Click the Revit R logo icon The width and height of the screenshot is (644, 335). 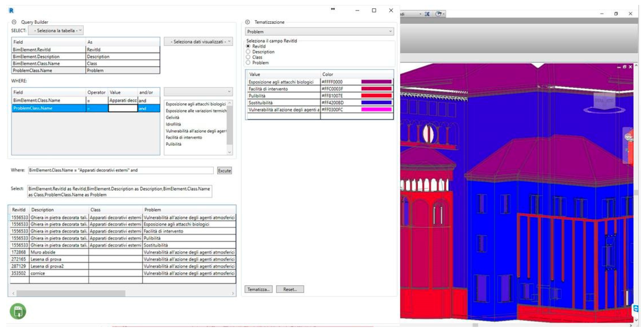click(11, 10)
